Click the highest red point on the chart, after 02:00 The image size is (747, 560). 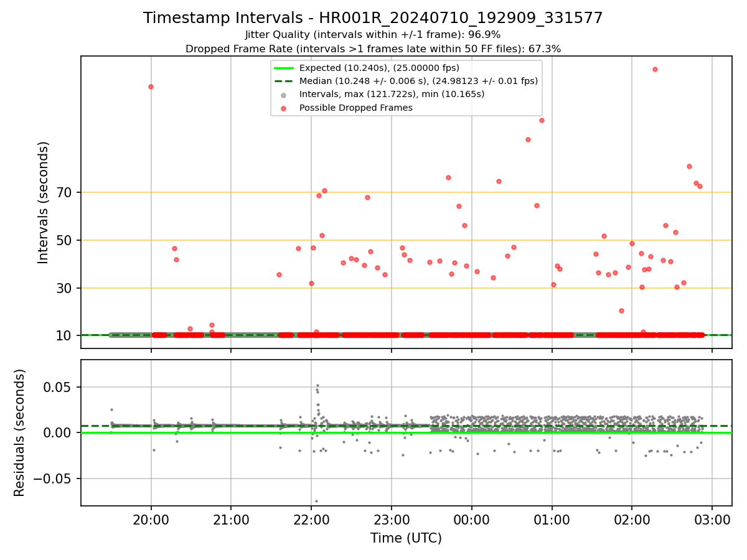(655, 69)
